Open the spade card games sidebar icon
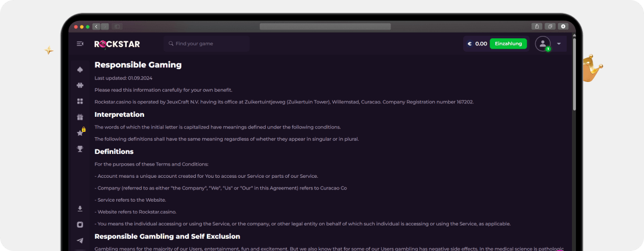The image size is (644, 251). coord(80,70)
